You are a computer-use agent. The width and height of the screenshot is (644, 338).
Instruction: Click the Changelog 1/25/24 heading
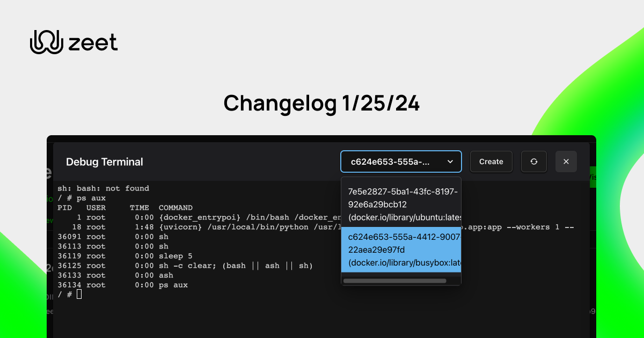coord(322,103)
